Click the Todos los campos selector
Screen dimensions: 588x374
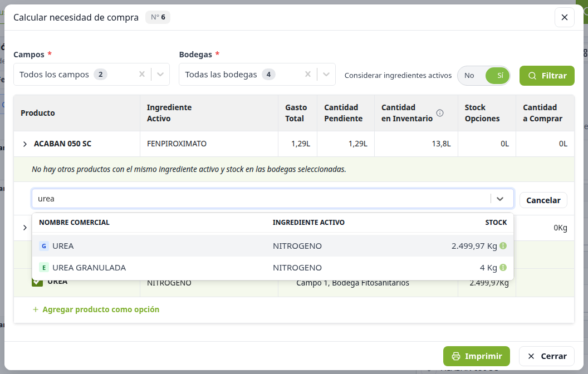coord(91,74)
